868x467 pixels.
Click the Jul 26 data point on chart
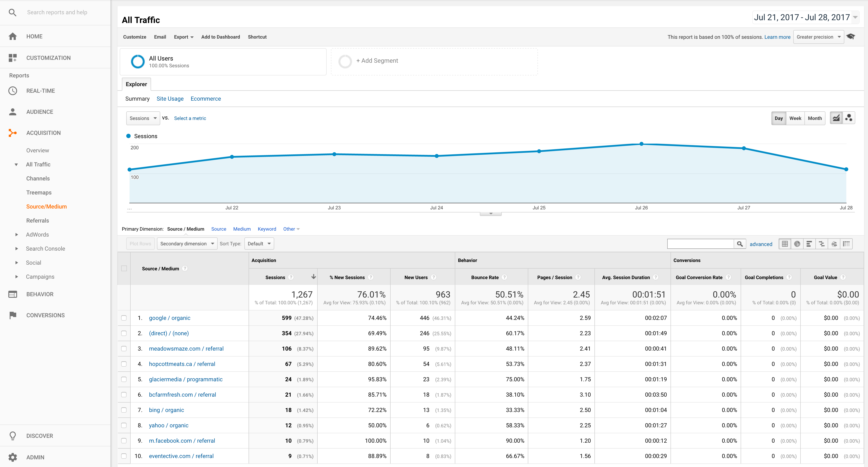[x=641, y=144]
